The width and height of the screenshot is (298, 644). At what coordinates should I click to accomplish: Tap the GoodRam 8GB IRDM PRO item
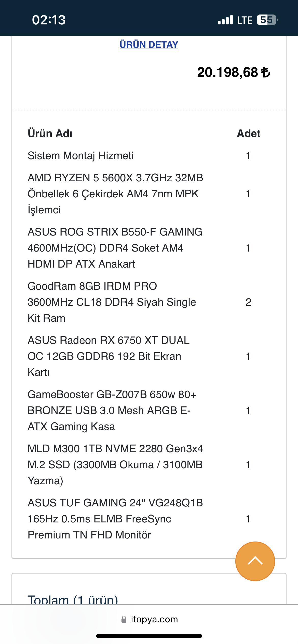[x=112, y=302]
